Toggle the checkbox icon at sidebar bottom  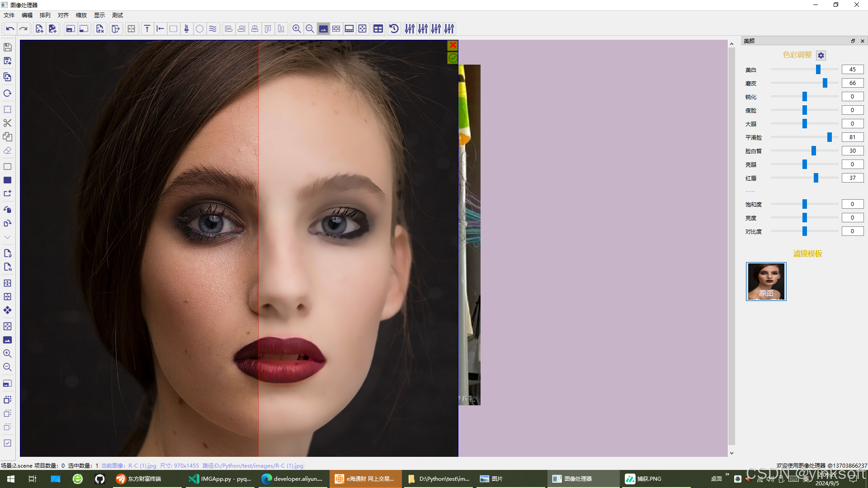7,443
